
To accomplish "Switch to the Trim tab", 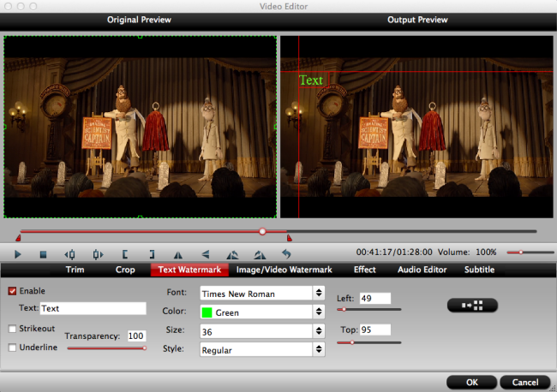I will [75, 270].
